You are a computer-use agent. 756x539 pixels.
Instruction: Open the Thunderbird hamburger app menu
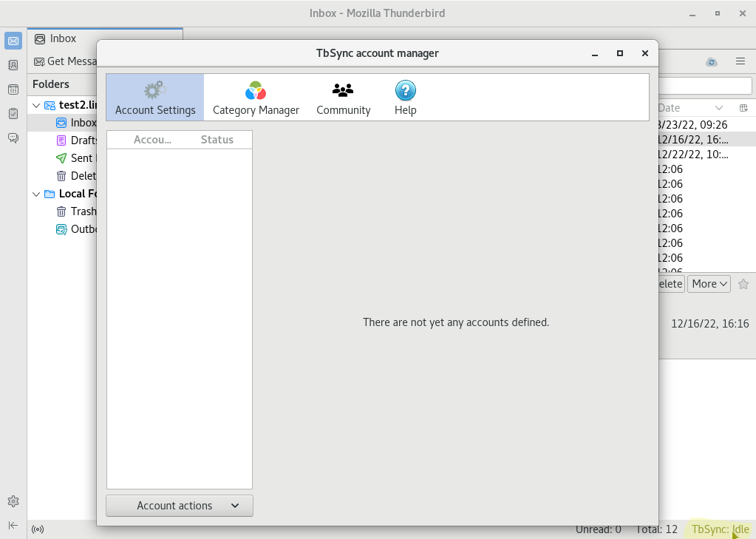click(740, 61)
